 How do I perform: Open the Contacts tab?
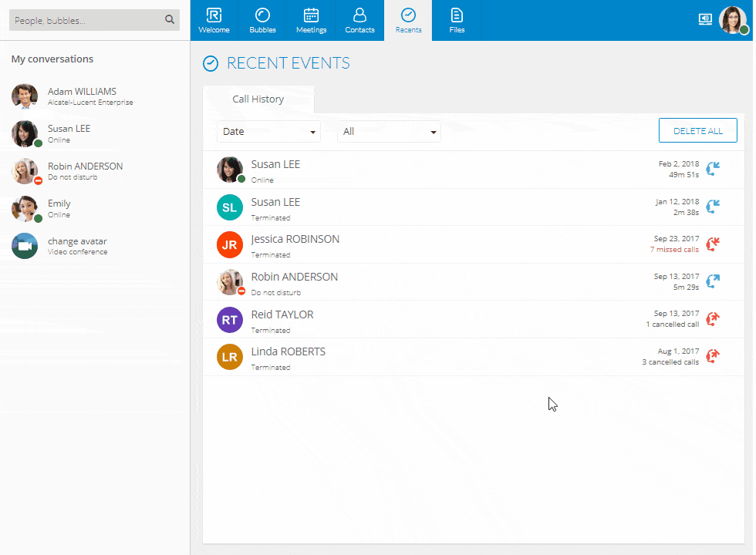(x=359, y=20)
